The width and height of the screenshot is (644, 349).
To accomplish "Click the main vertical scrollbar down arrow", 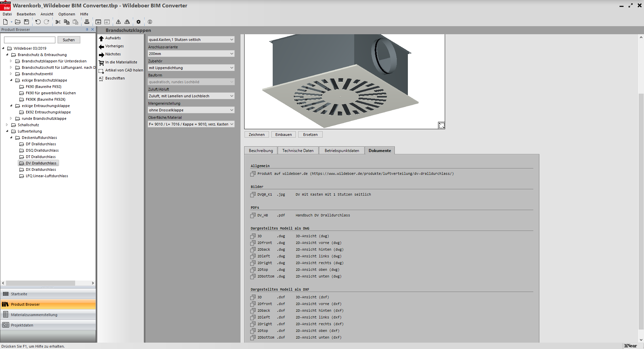I will coord(641,340).
